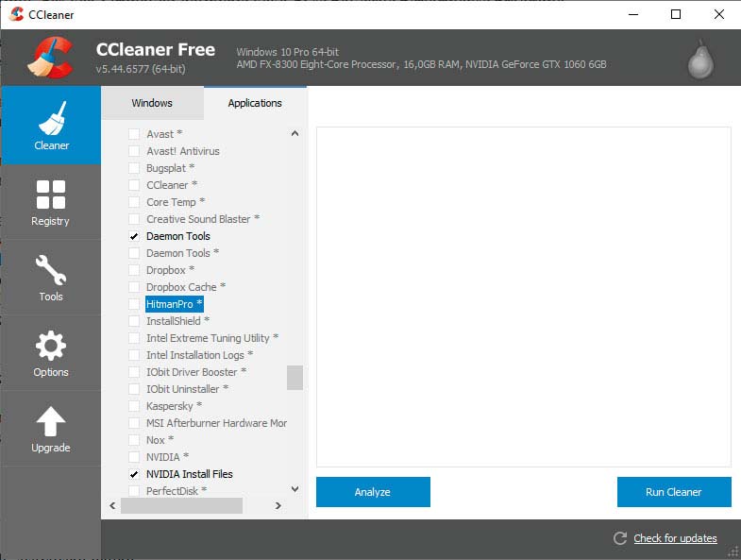This screenshot has width=741, height=560.
Task: Tick the Bugsplat * checkbox
Action: coord(134,168)
